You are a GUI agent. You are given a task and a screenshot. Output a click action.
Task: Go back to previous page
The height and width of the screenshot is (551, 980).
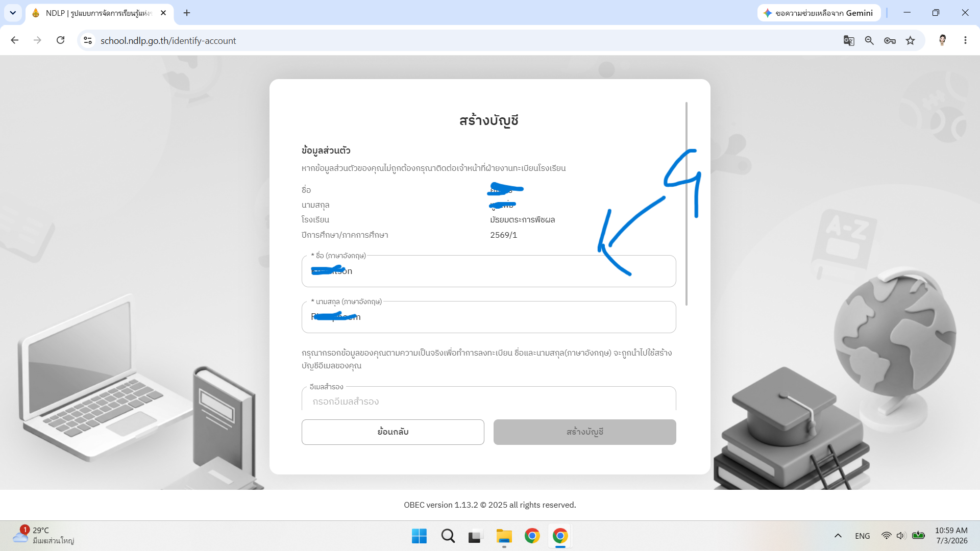pyautogui.click(x=15, y=40)
